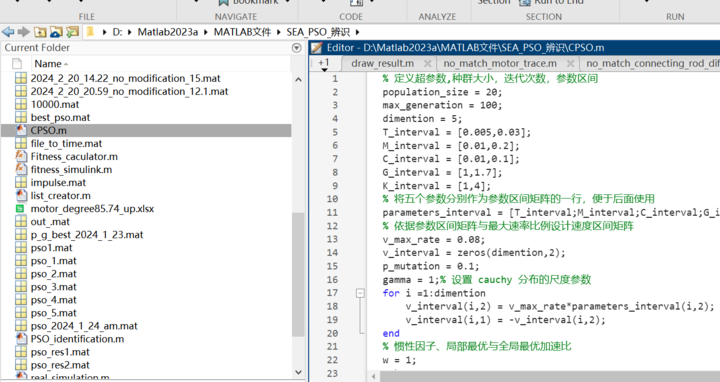Select the motor_degree85.74_up.xlsx file
This screenshot has height=382, width=720.
(x=92, y=209)
